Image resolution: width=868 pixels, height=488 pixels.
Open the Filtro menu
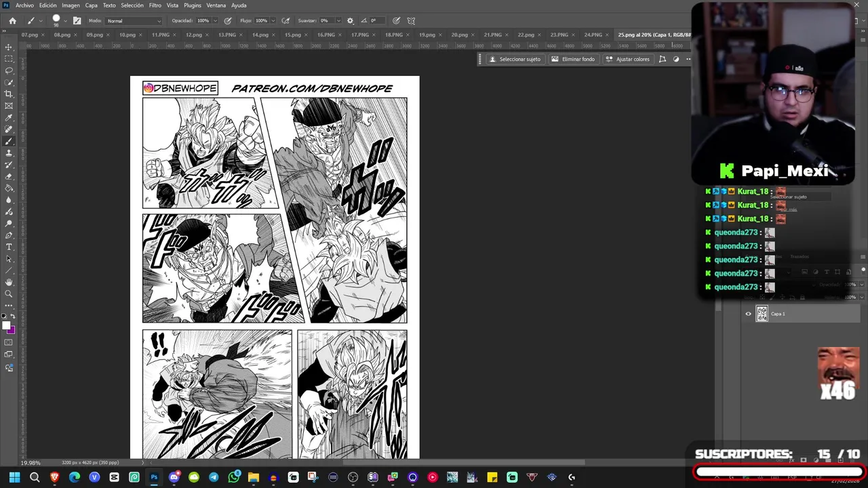pyautogui.click(x=155, y=5)
